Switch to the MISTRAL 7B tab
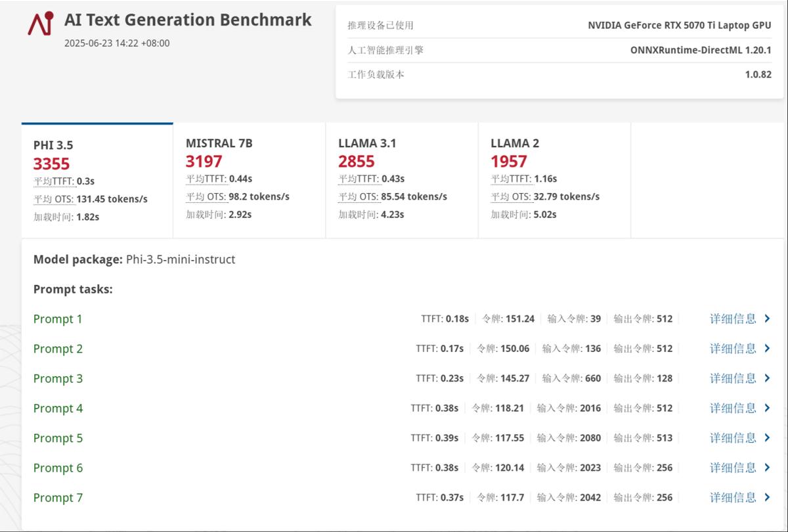The image size is (788, 532). pyautogui.click(x=249, y=180)
